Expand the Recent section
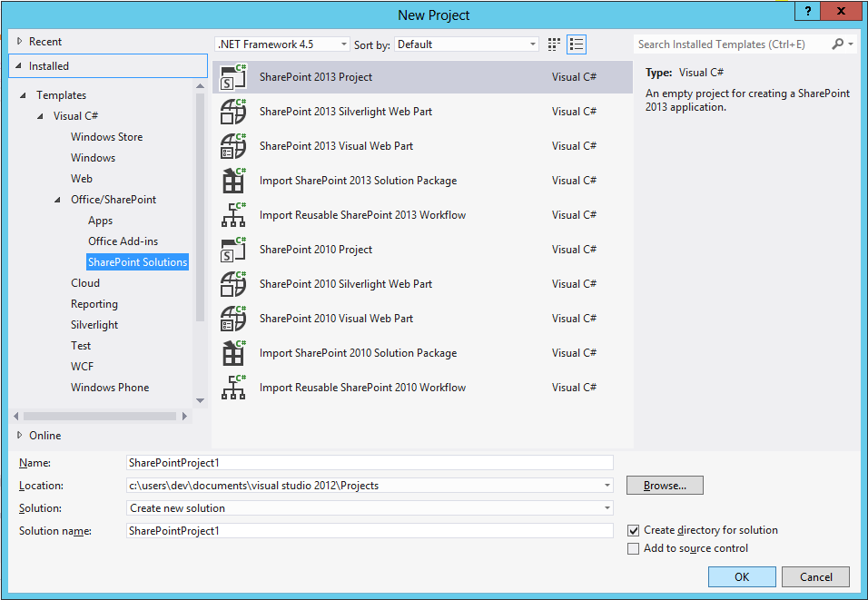868x600 pixels. click(19, 41)
